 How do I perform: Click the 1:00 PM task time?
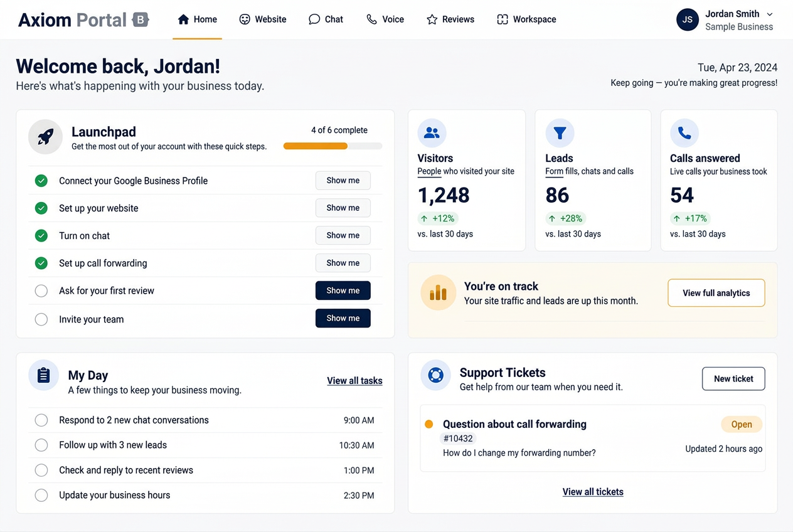point(359,471)
